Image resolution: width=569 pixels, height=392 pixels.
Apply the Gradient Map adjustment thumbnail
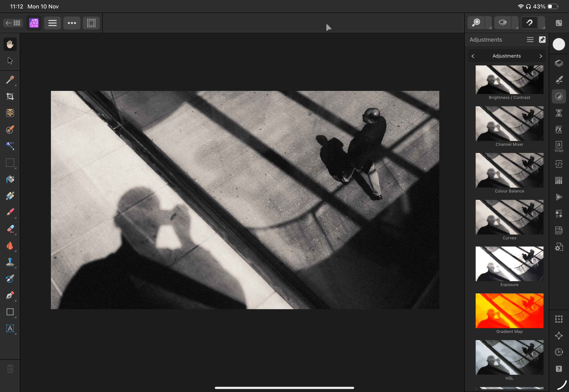[x=509, y=311]
